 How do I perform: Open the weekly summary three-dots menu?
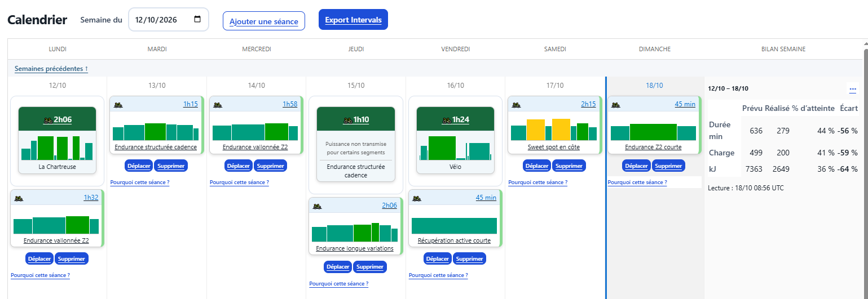pyautogui.click(x=853, y=89)
